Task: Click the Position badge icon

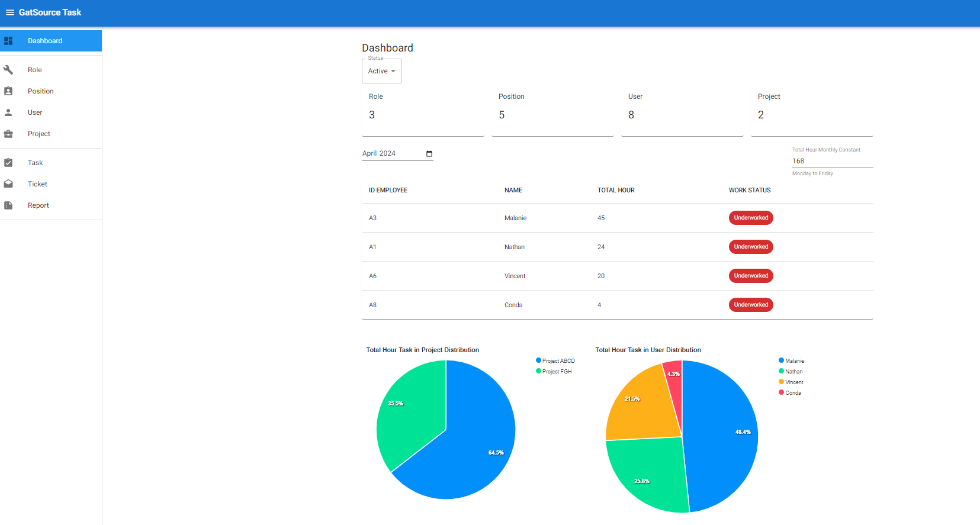Action: 8,91
